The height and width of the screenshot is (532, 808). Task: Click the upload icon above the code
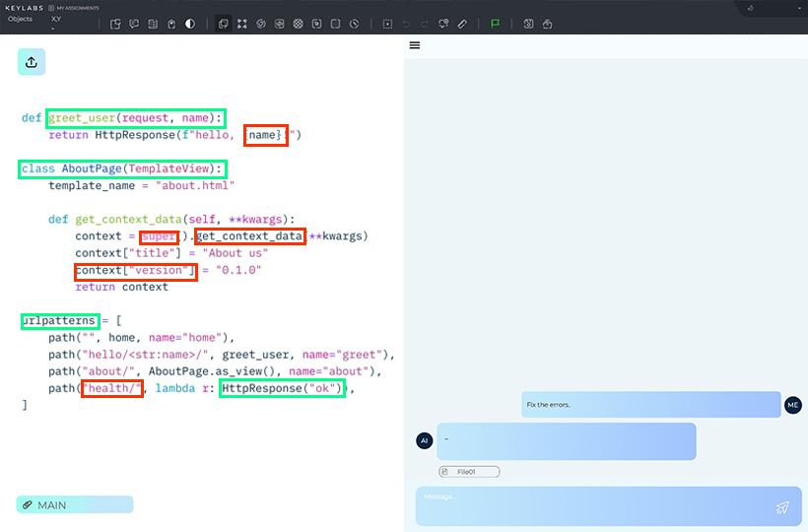(x=32, y=62)
